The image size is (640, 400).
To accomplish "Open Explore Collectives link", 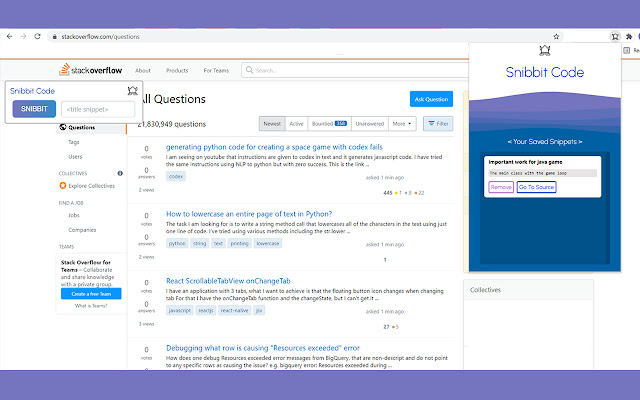I will 91,186.
